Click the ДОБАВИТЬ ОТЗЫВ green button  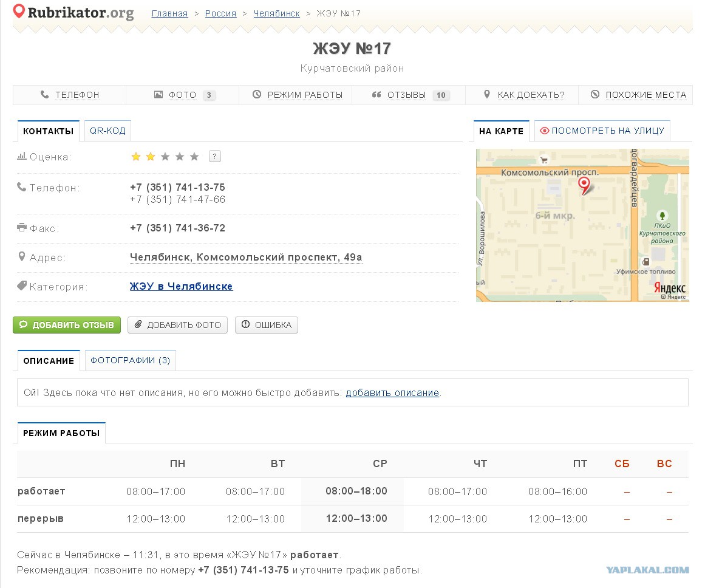point(67,325)
